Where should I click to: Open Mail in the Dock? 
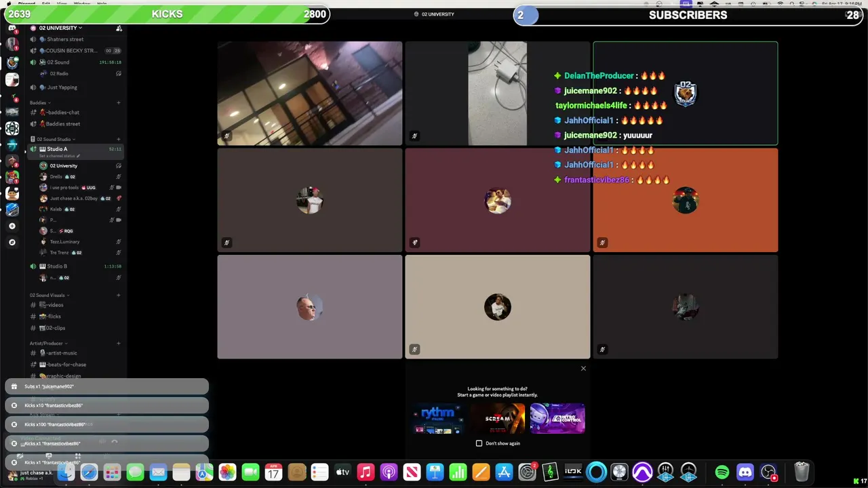pos(158,472)
